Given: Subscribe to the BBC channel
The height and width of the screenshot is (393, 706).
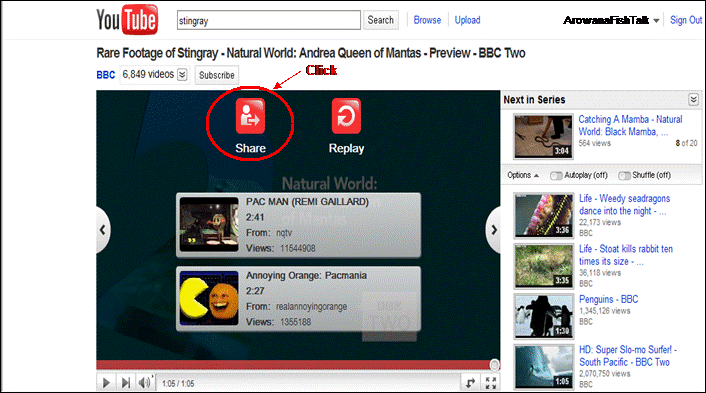Looking at the screenshot, I should click(x=217, y=75).
